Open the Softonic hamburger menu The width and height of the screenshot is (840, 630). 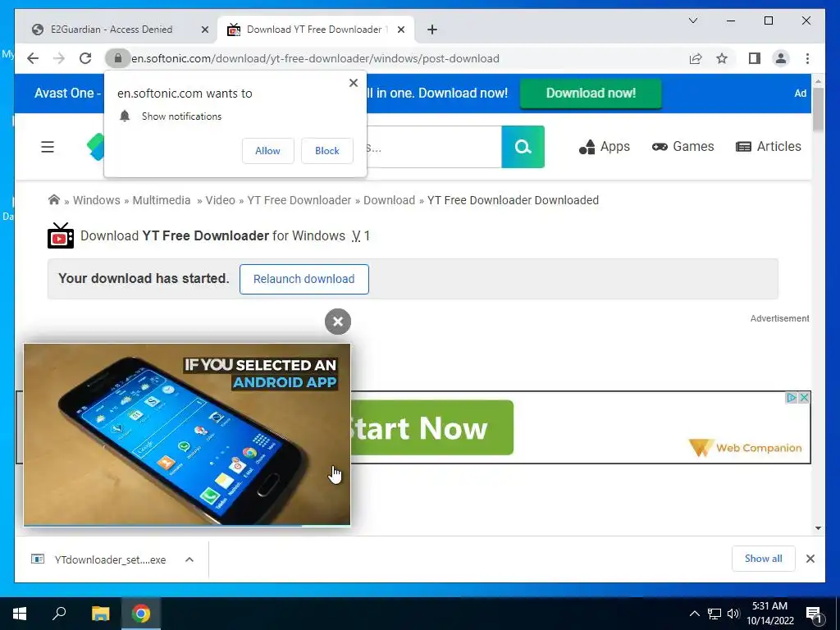click(48, 146)
